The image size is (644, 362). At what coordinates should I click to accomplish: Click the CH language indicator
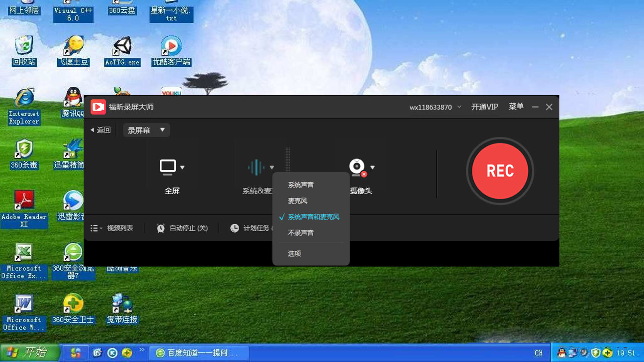539,353
